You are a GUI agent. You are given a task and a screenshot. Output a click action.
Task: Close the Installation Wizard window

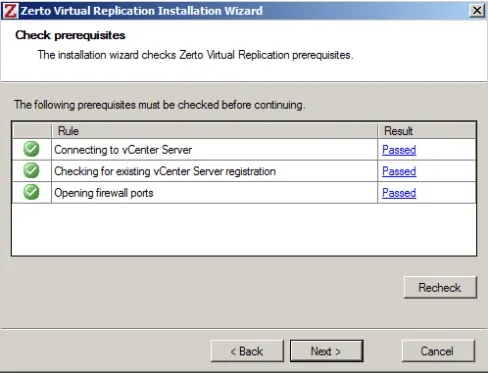(477, 11)
